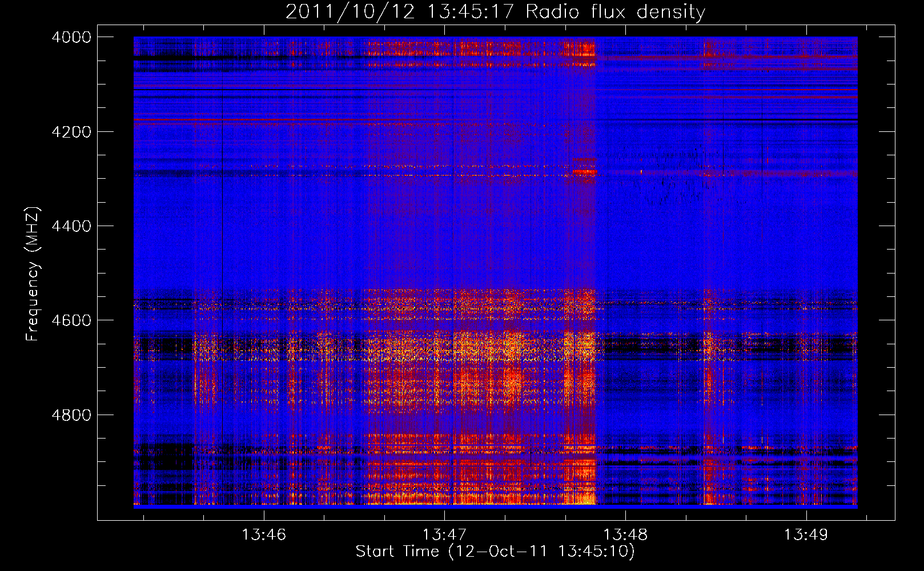Click the '13:48' time axis label
Image resolution: width=924 pixels, height=571 pixels.
(x=625, y=535)
